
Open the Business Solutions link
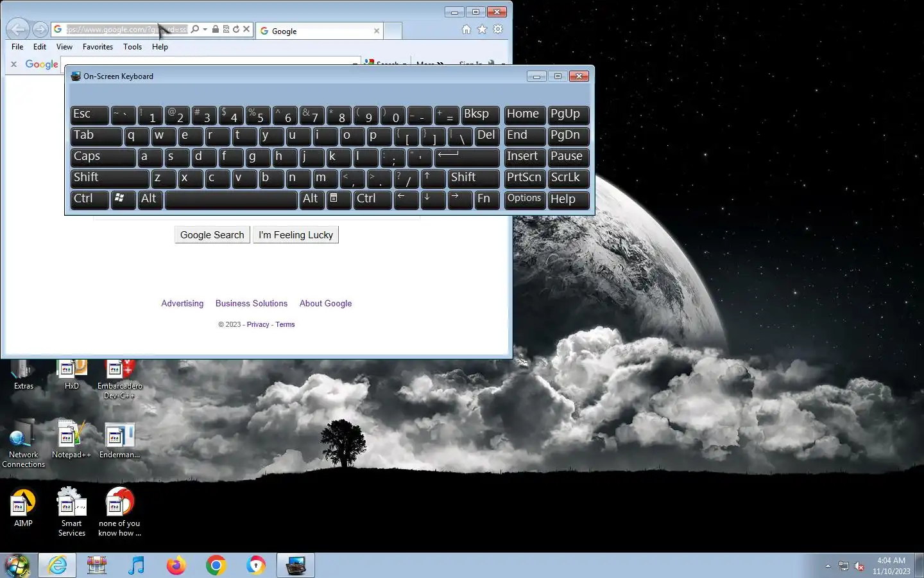pos(252,304)
